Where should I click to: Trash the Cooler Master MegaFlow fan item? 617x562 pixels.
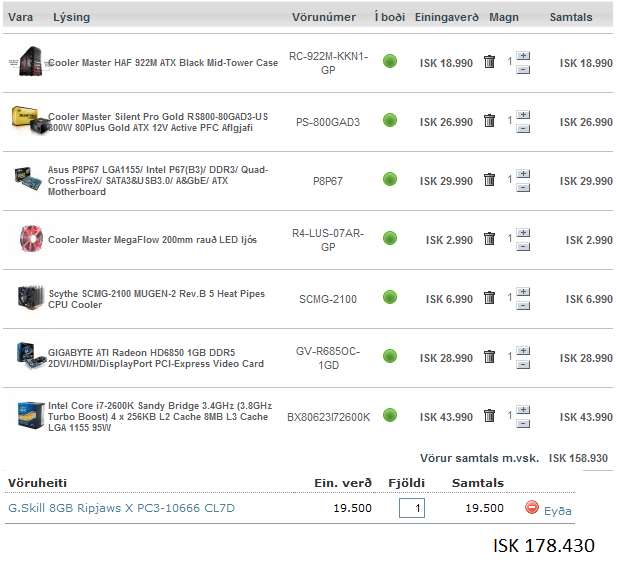click(489, 239)
